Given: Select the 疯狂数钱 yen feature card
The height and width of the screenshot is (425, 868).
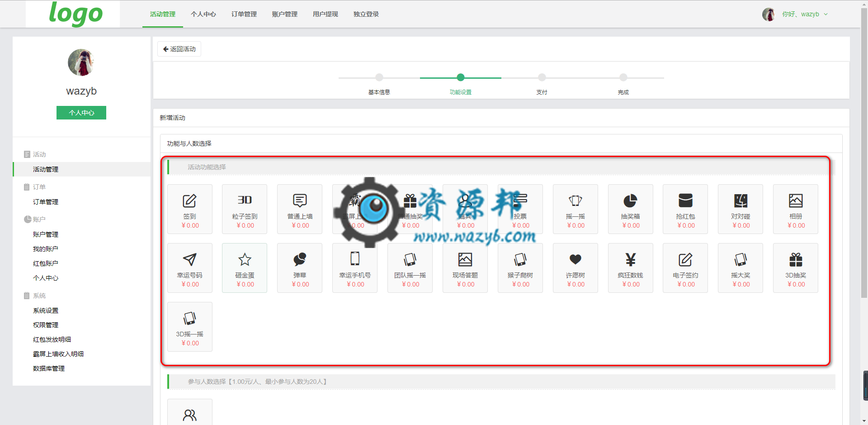Looking at the screenshot, I should tap(631, 268).
